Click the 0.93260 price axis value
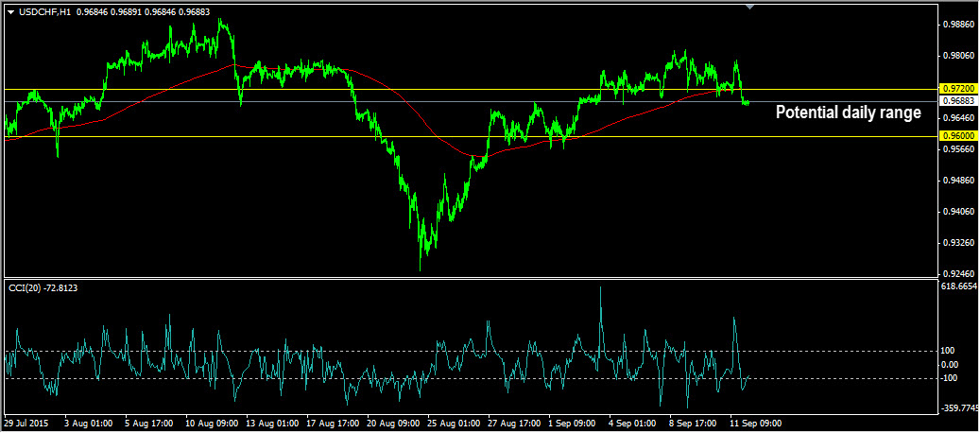Viewport: 980px width, 433px height. tap(961, 242)
